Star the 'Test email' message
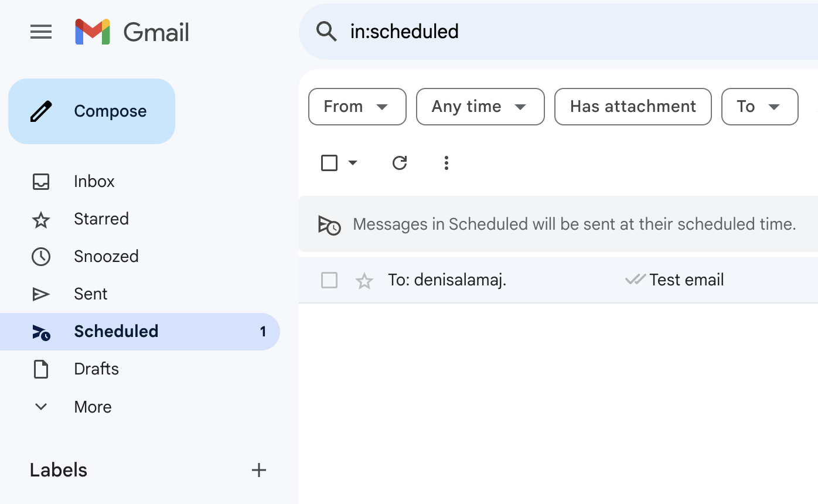 click(364, 280)
